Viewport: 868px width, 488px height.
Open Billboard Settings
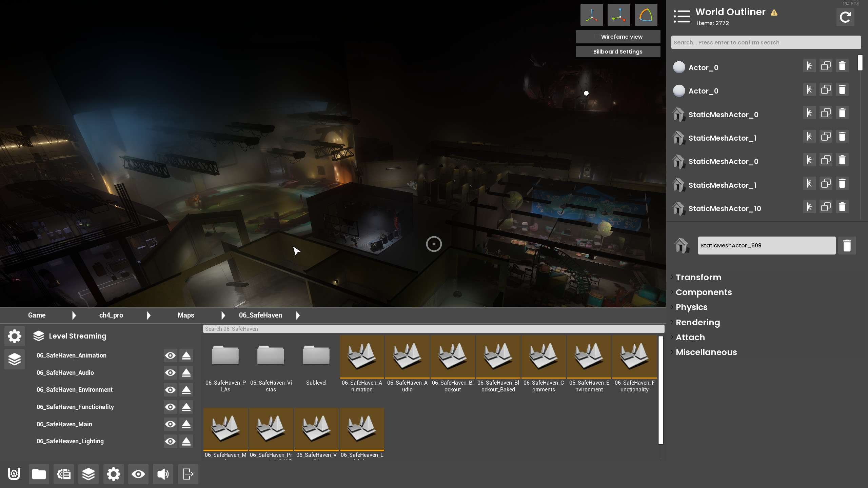pyautogui.click(x=618, y=51)
